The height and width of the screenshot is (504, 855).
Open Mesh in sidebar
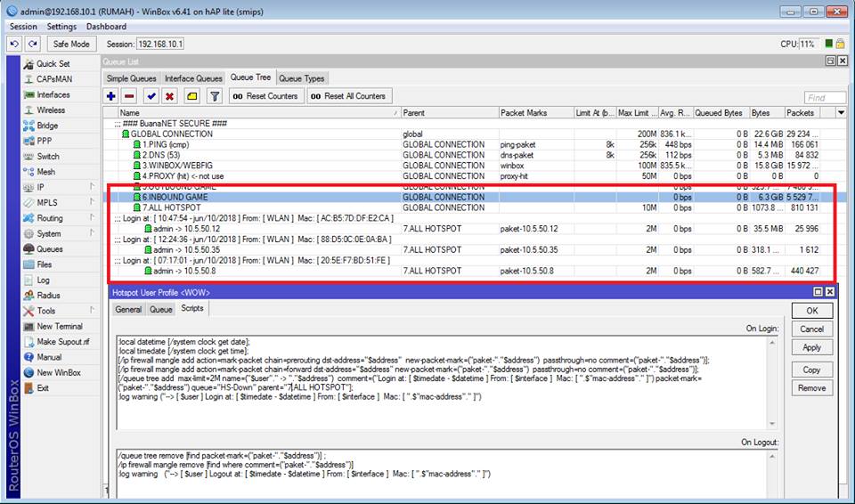[45, 172]
